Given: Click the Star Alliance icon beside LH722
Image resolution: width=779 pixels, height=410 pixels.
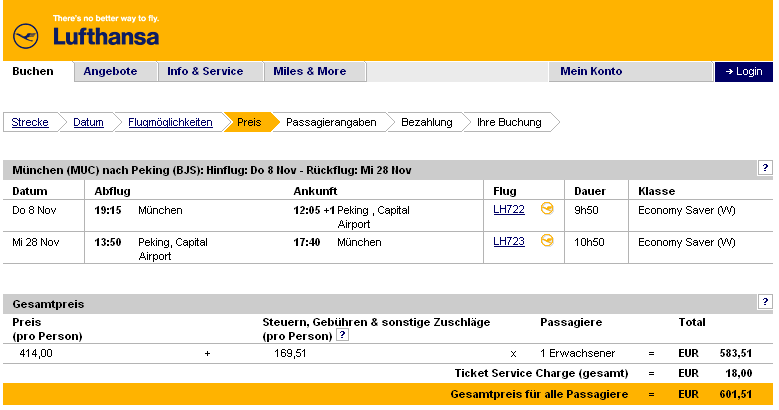Looking at the screenshot, I should 547,209.
